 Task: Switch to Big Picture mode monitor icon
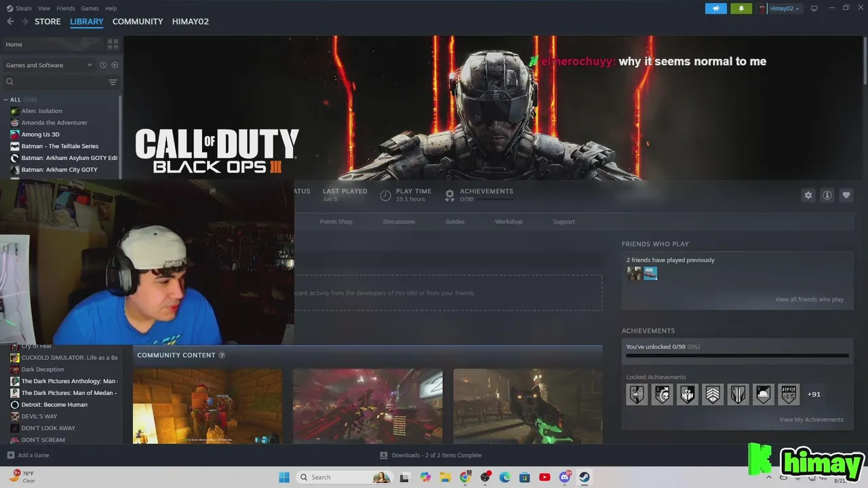coord(814,8)
